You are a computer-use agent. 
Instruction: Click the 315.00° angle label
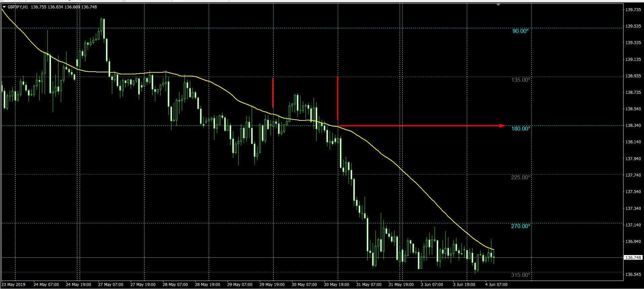pyautogui.click(x=520, y=275)
